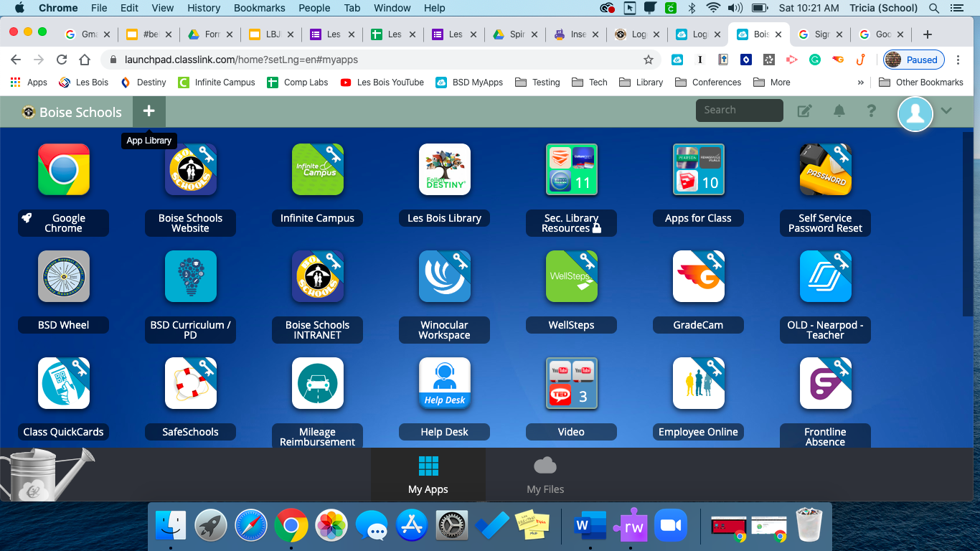Open BSD MyApps bookmark
Screen dimensions: 980x551
(x=469, y=83)
